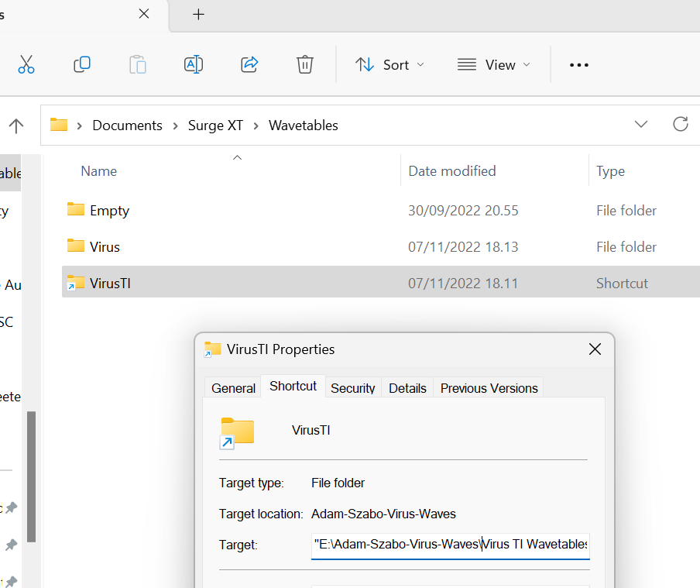Screen dimensions: 700x588
Task: Switch to the General tab
Action: [233, 388]
